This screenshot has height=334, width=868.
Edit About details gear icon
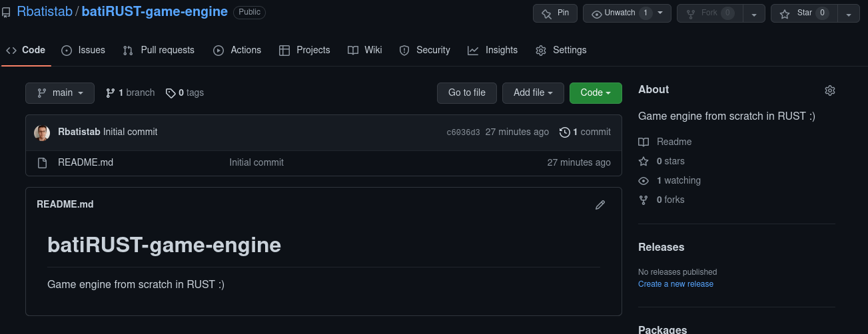click(x=829, y=90)
